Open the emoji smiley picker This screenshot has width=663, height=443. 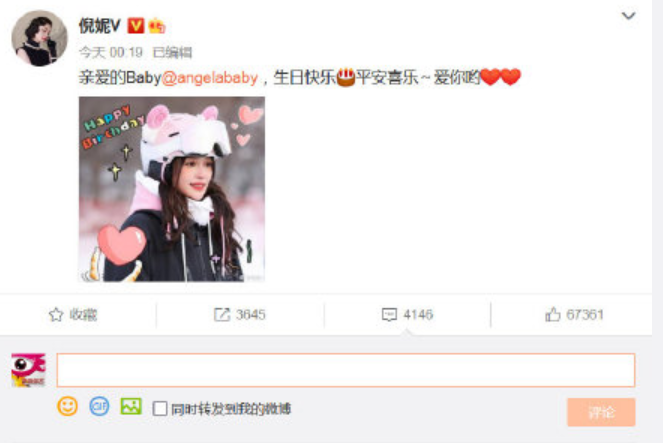pos(68,406)
